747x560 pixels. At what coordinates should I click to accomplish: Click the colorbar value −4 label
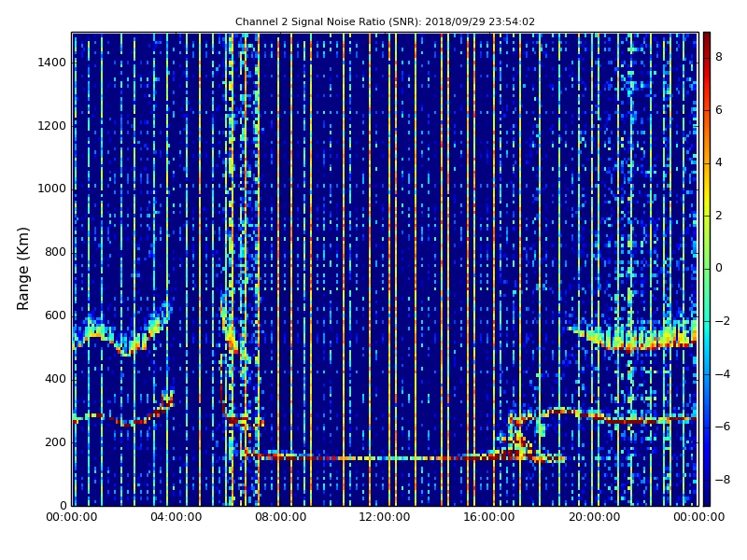pos(723,374)
